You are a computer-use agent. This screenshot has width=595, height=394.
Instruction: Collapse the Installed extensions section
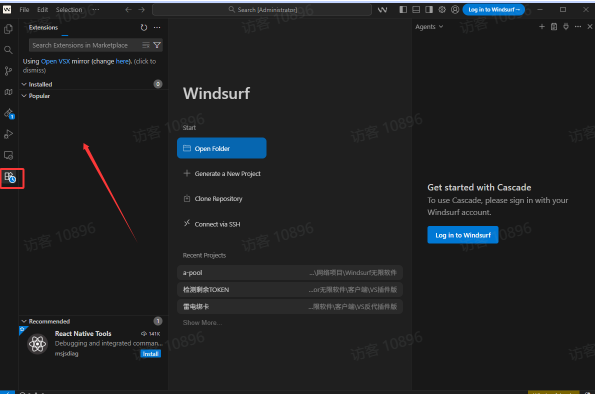(x=24, y=84)
